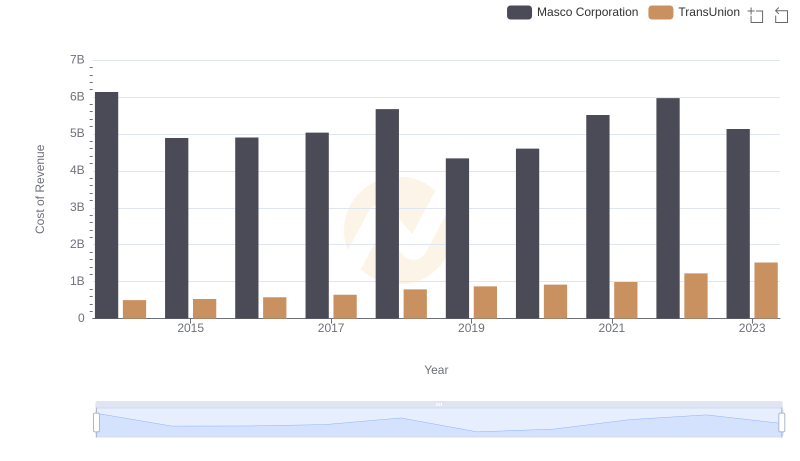
Task: Click TransUnion bar for 2019
Action: click(486, 302)
